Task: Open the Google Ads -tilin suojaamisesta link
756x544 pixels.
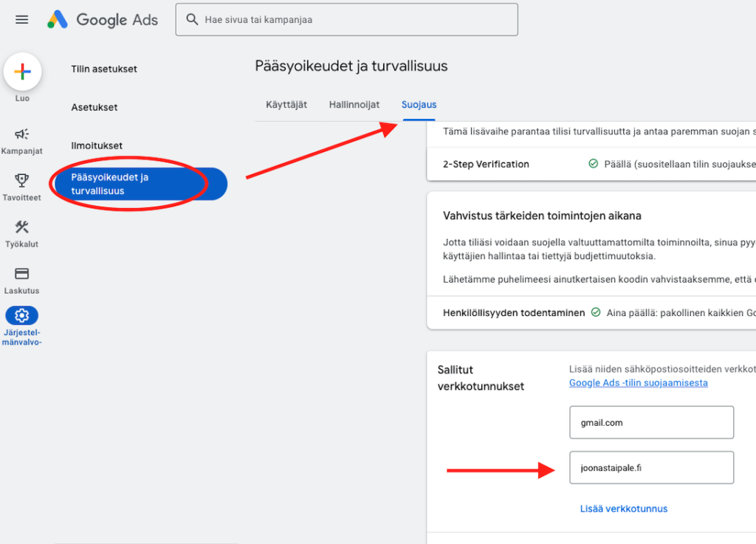Action: (639, 382)
